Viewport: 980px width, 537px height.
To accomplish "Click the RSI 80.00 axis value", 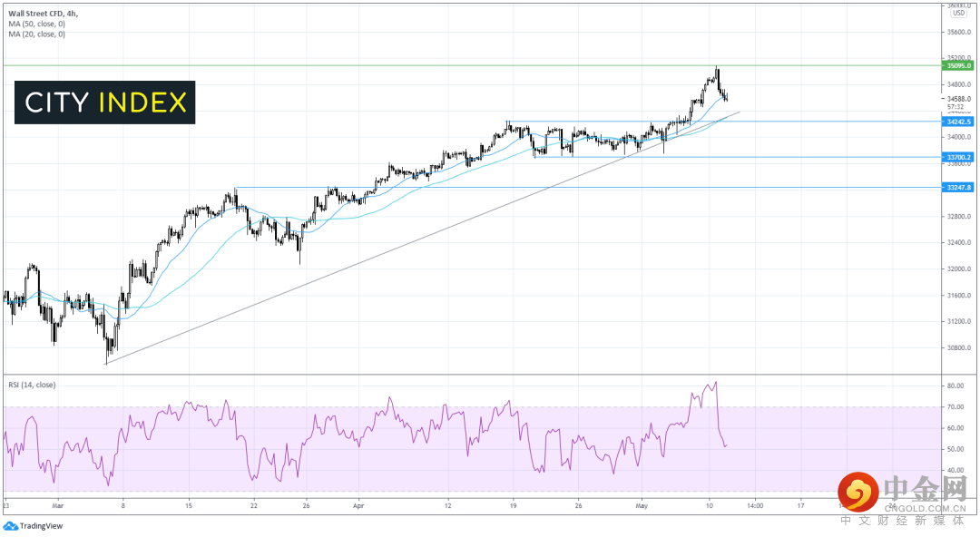I will (x=955, y=386).
